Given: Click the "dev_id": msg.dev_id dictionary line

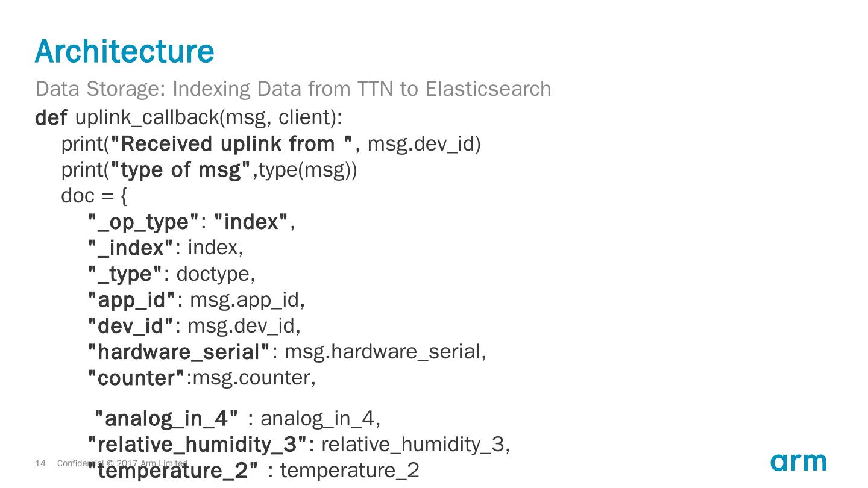Looking at the screenshot, I should 194,326.
